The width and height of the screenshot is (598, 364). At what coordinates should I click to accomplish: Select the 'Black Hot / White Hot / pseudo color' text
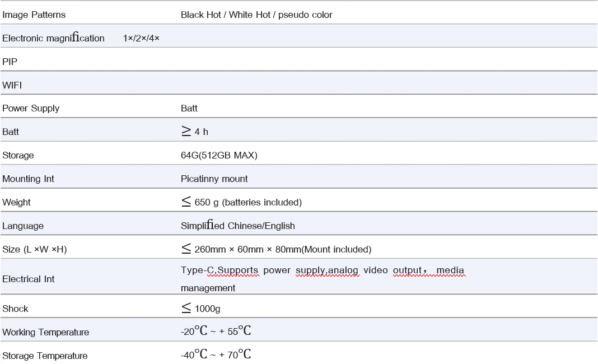pyautogui.click(x=256, y=15)
